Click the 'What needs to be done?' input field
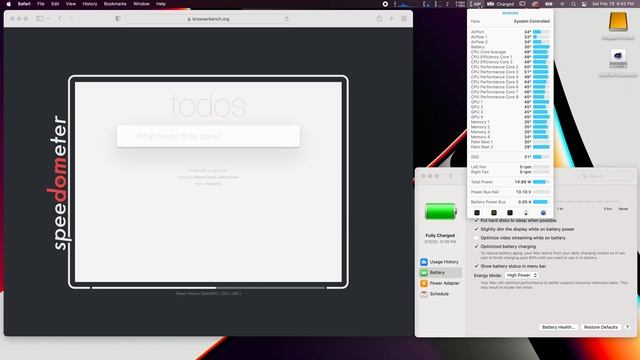 coord(208,136)
